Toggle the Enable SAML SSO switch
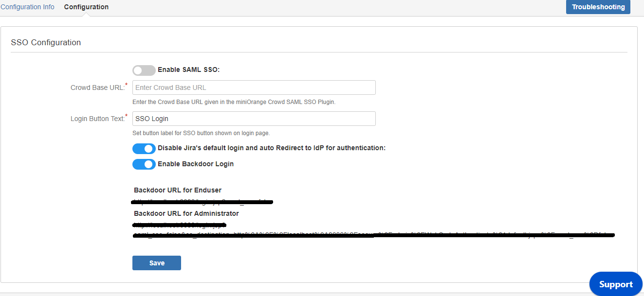This screenshot has width=644, height=296. (144, 70)
